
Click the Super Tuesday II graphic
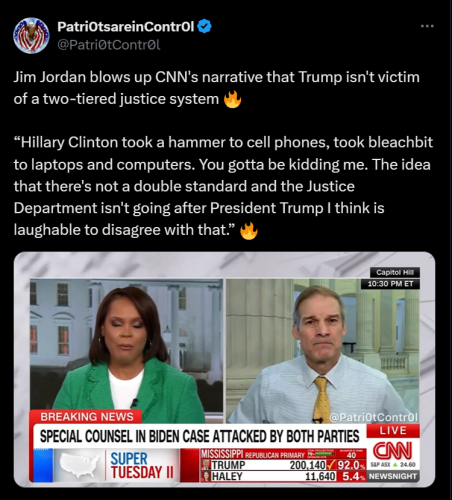(x=142, y=465)
